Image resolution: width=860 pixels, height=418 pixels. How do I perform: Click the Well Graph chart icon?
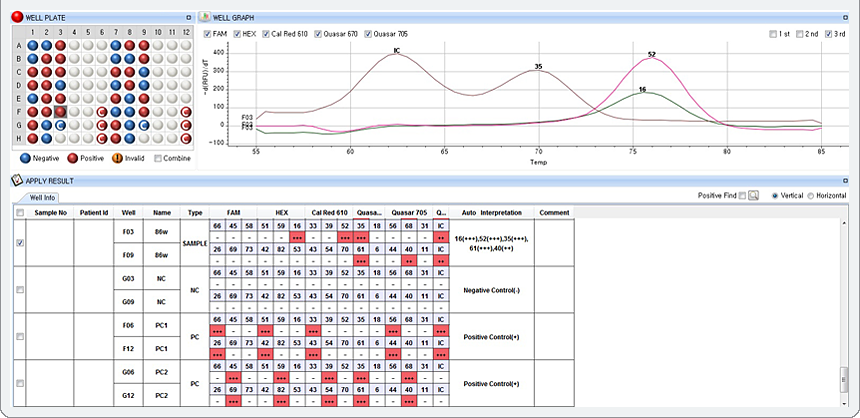[x=204, y=18]
